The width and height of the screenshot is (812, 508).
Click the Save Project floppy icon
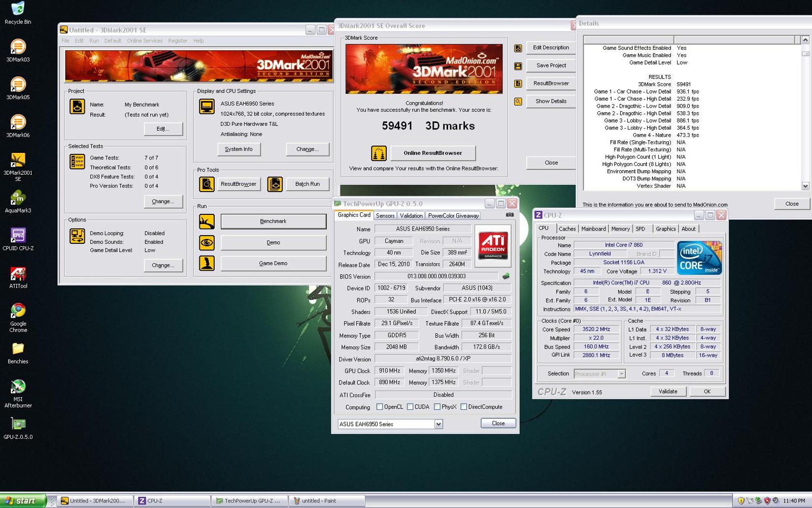[518, 66]
